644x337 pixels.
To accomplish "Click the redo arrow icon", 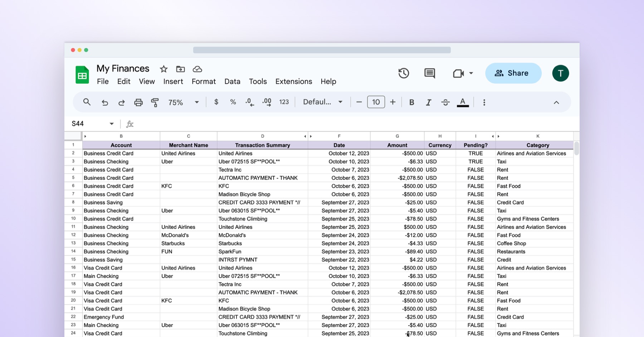I will coord(121,102).
